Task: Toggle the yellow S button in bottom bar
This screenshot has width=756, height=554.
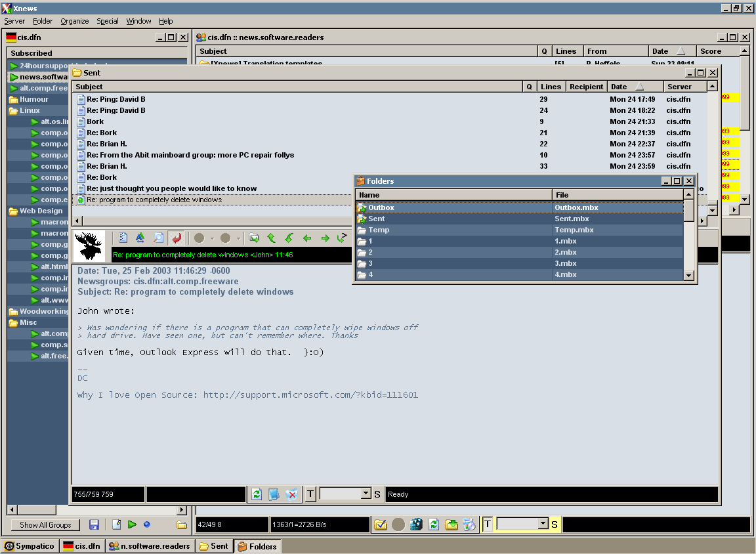Action: pos(555,524)
